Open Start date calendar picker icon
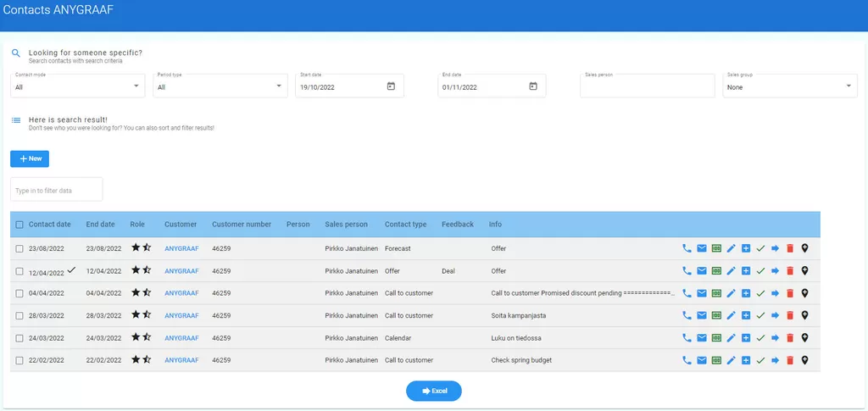The height and width of the screenshot is (411, 868). coord(391,86)
